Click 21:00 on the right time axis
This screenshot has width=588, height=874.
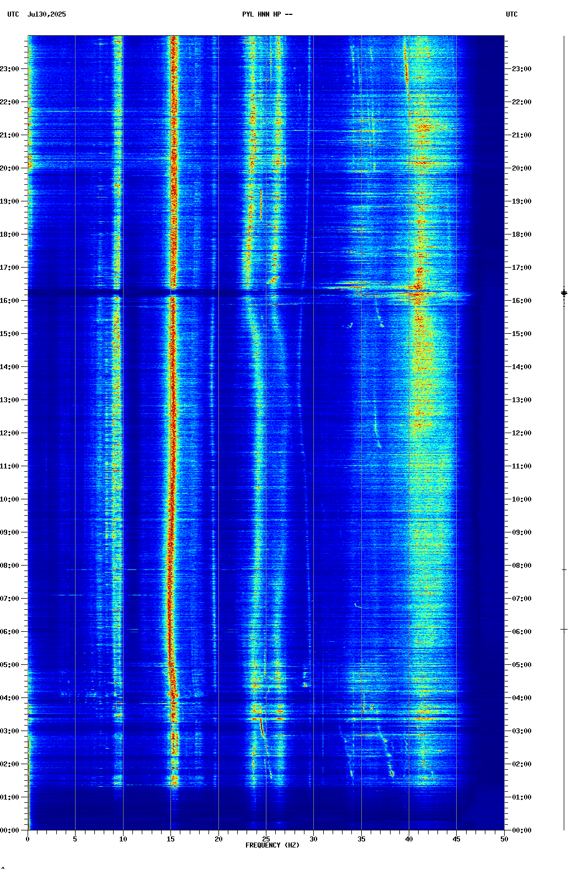click(522, 135)
